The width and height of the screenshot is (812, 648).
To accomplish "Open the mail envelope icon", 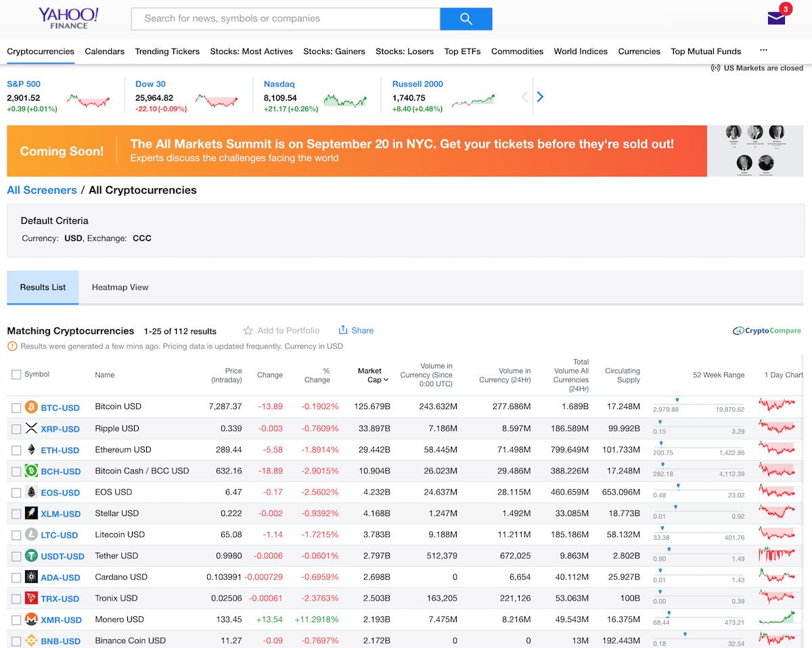I will point(777,18).
